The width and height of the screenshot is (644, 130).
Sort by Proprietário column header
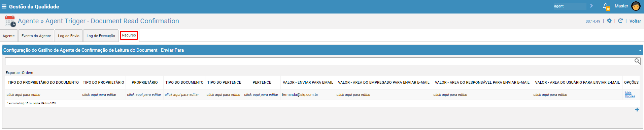[x=145, y=82]
